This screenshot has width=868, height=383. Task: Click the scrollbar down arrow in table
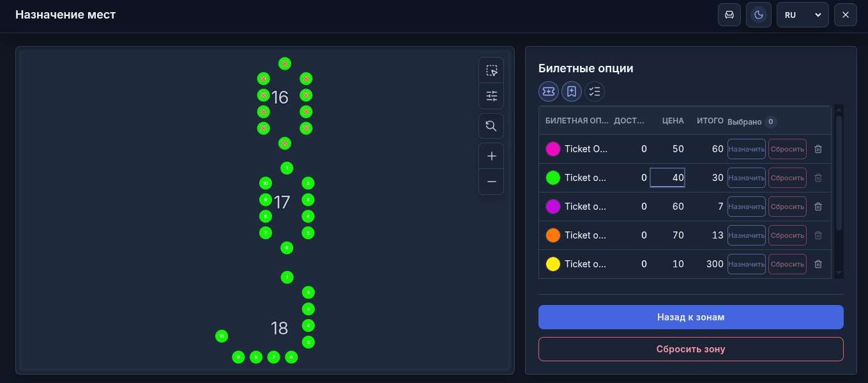click(x=839, y=273)
